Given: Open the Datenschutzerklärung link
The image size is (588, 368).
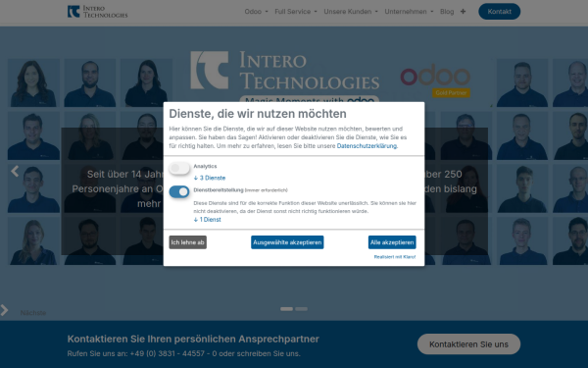Looking at the screenshot, I should click(x=367, y=146).
